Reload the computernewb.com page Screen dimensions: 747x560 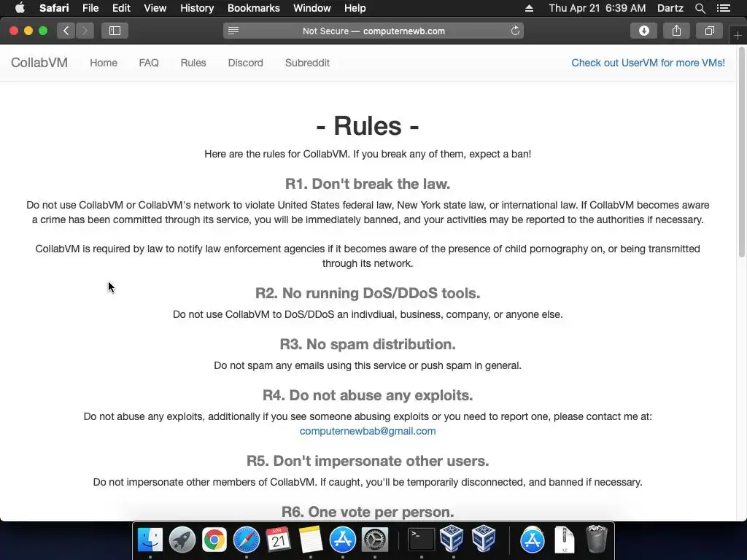coord(515,31)
